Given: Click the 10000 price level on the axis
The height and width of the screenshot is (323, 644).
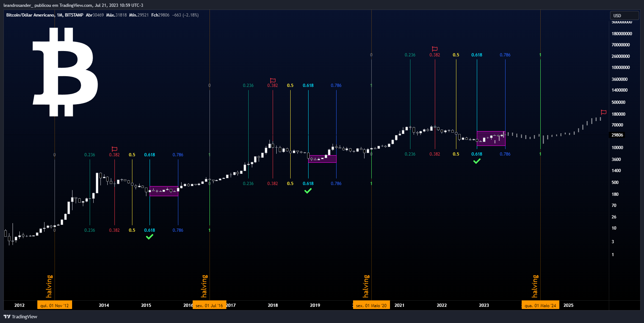Looking at the screenshot, I should 617,148.
